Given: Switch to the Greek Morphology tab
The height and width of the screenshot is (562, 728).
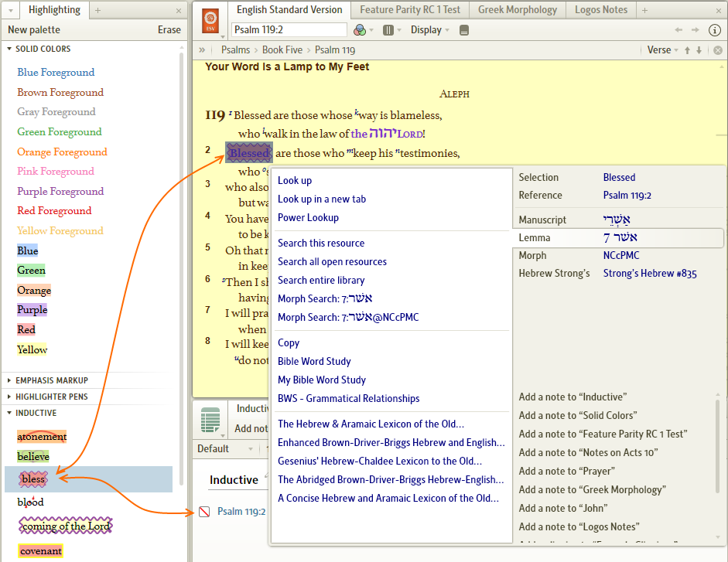Looking at the screenshot, I should (x=517, y=10).
